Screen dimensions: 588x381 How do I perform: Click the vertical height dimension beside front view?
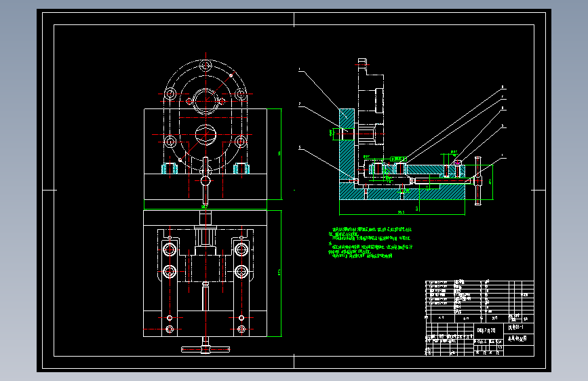pyautogui.click(x=281, y=154)
